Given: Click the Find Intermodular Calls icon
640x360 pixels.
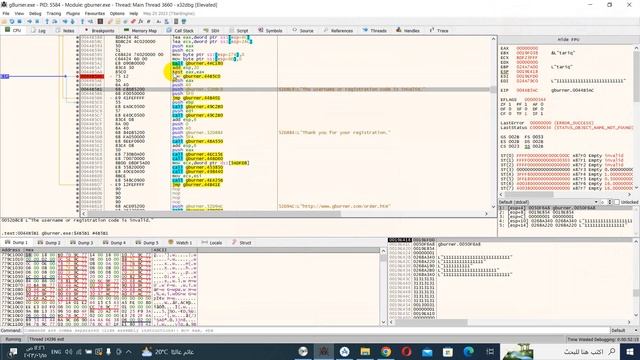Looking at the screenshot, I should (167, 21).
